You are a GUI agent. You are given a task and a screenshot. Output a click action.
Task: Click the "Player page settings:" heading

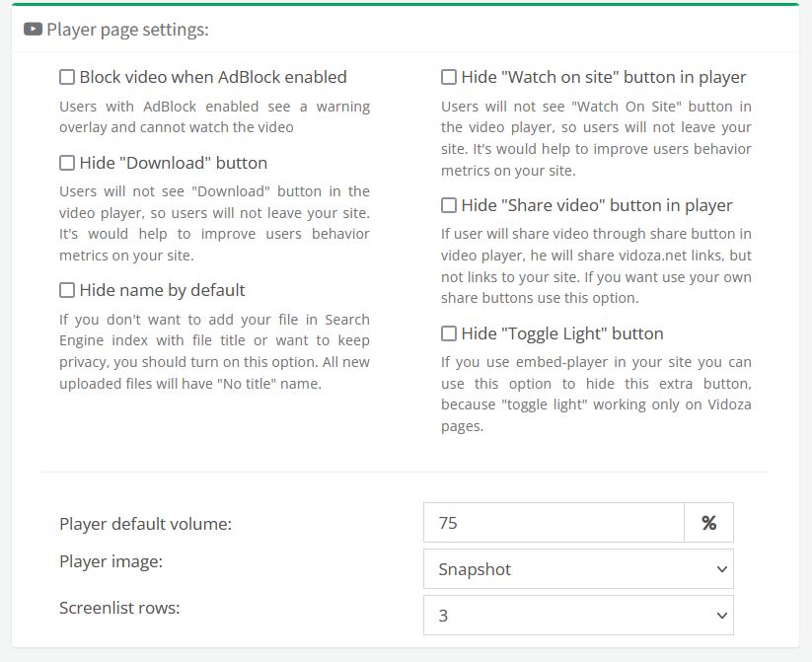(127, 30)
